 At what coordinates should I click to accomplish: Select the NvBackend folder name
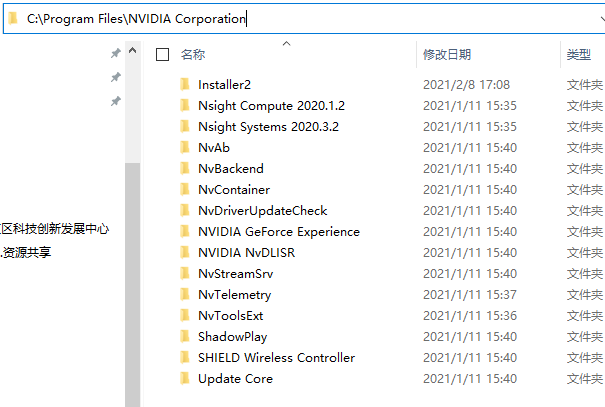click(x=231, y=169)
